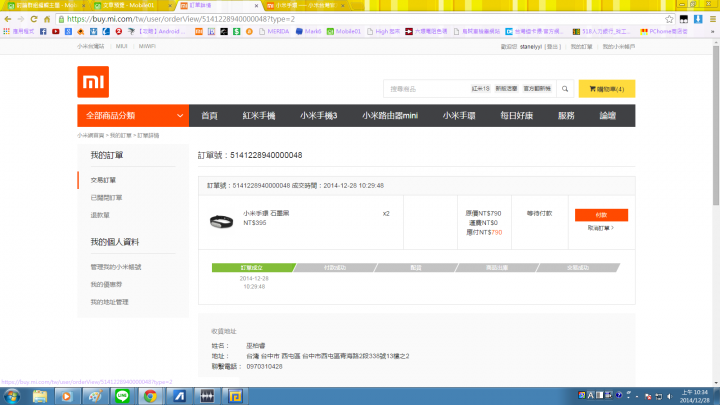Image resolution: width=720 pixels, height=405 pixels.
Task: Click the Mi band product thumbnail
Action: coord(221,222)
